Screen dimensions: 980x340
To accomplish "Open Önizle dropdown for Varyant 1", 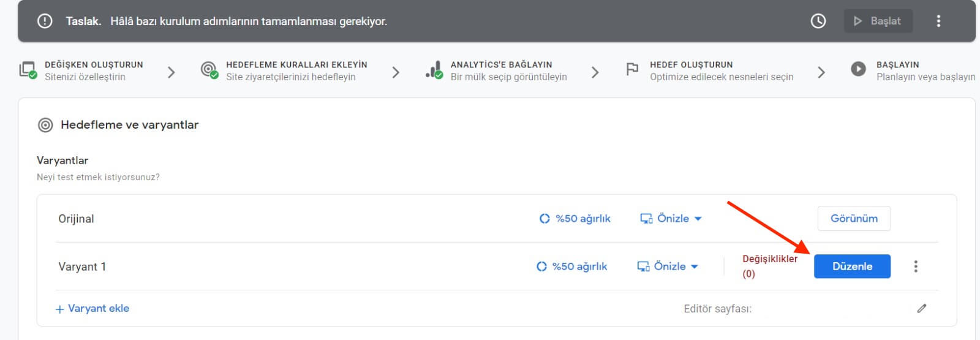I will (x=668, y=266).
